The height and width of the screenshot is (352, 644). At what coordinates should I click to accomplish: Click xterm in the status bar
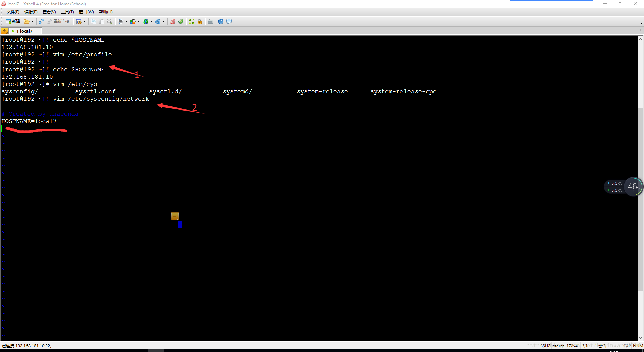point(558,346)
